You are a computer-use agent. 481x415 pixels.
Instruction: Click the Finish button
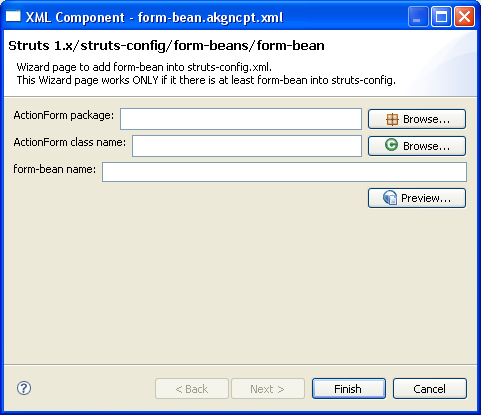tap(349, 389)
